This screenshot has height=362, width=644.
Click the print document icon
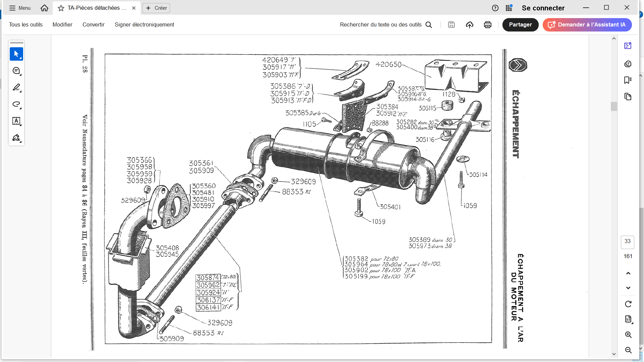point(487,25)
